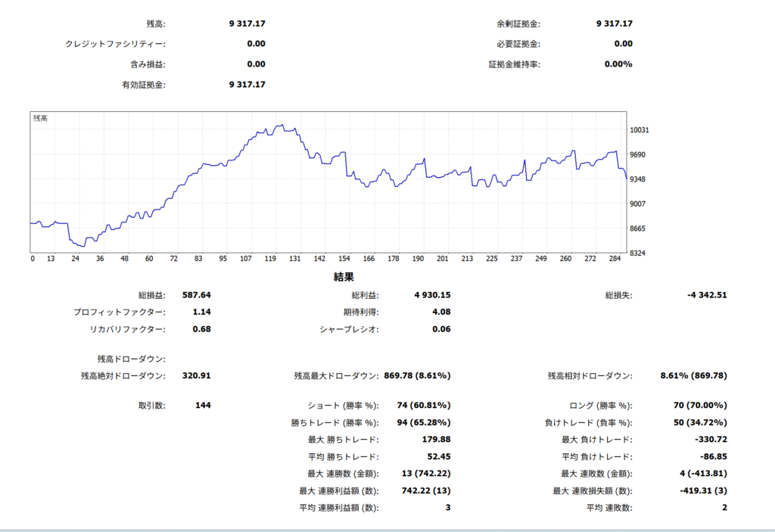Select the 結果 section heading
The width and height of the screenshot is (775, 532).
[344, 277]
